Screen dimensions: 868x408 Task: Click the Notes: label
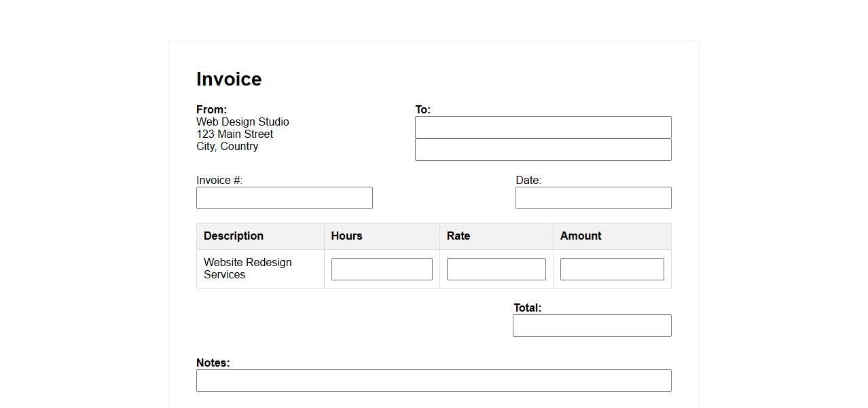coord(213,363)
